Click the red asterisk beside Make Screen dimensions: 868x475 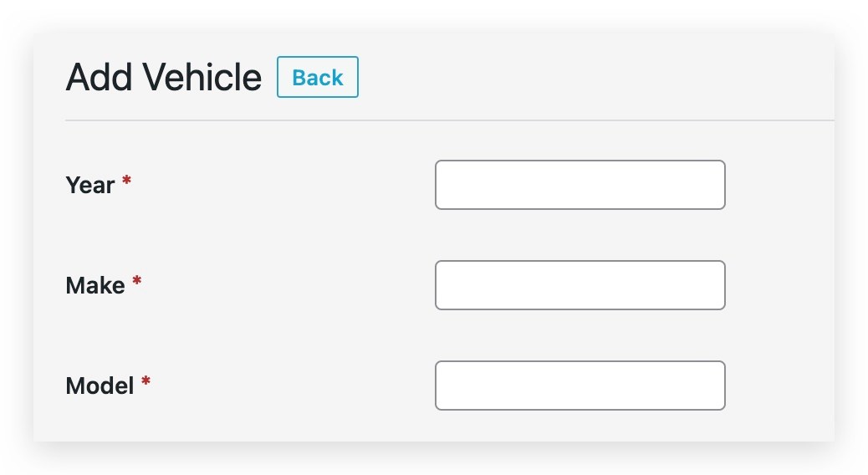[x=137, y=281]
